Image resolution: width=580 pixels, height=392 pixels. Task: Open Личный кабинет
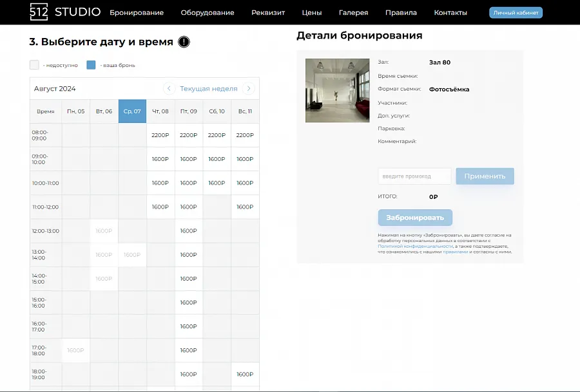coord(516,13)
